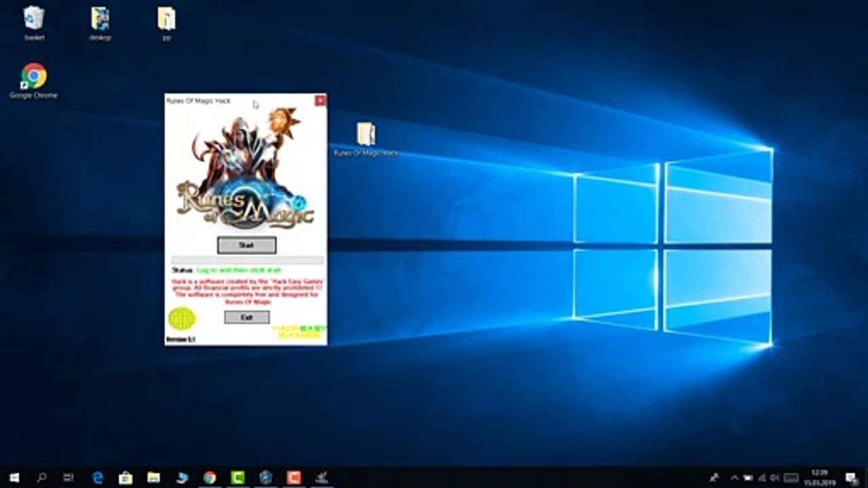The width and height of the screenshot is (868, 488).
Task: Click the red disclaimer paragraph text
Action: [248, 291]
